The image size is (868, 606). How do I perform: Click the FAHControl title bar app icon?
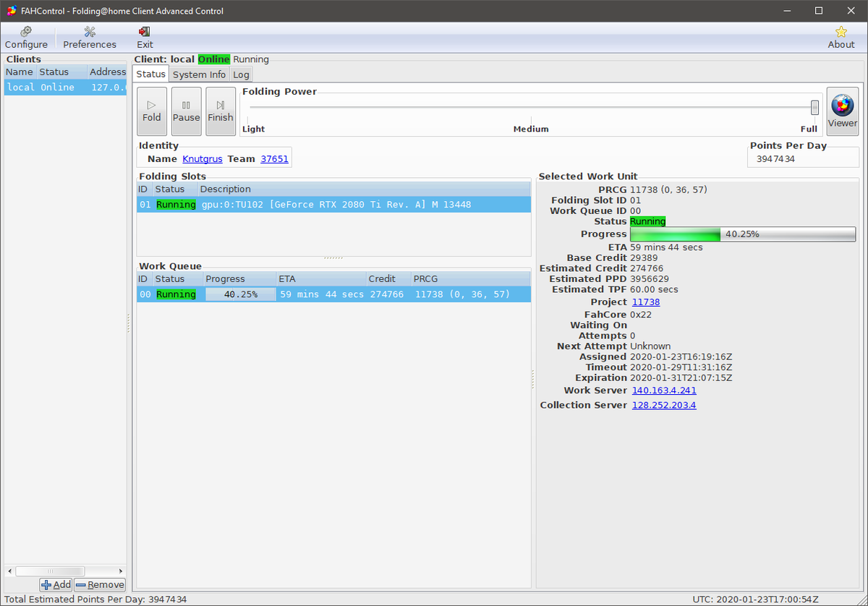[x=11, y=11]
